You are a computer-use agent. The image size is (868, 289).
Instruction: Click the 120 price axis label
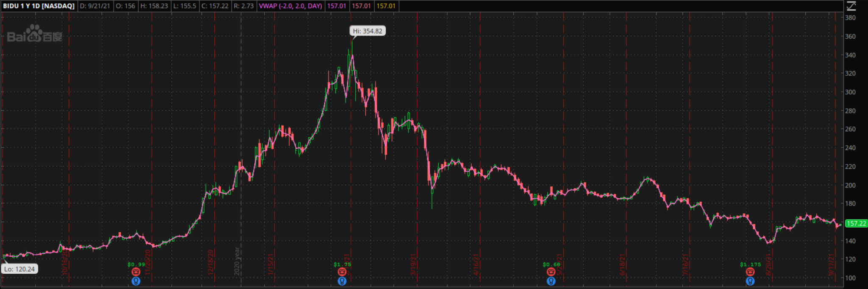coord(850,259)
